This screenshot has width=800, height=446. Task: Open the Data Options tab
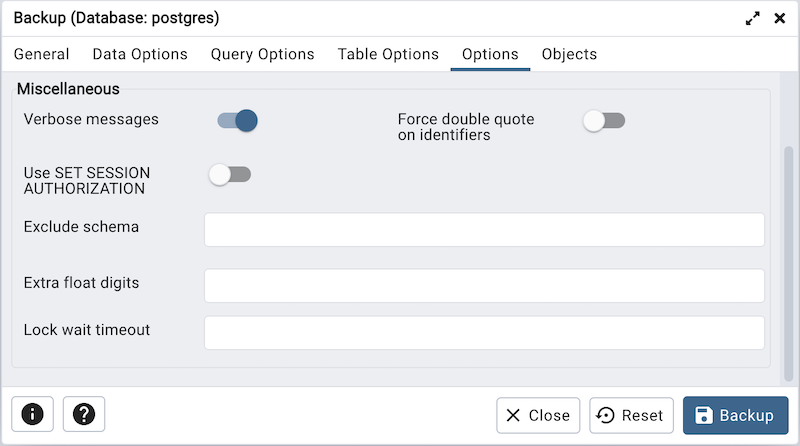140,54
